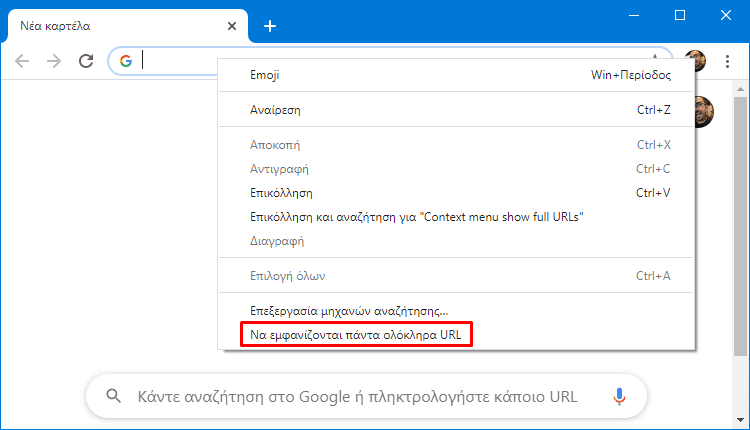Click the microphone voice search icon
This screenshot has width=750, height=430.
pyautogui.click(x=619, y=397)
